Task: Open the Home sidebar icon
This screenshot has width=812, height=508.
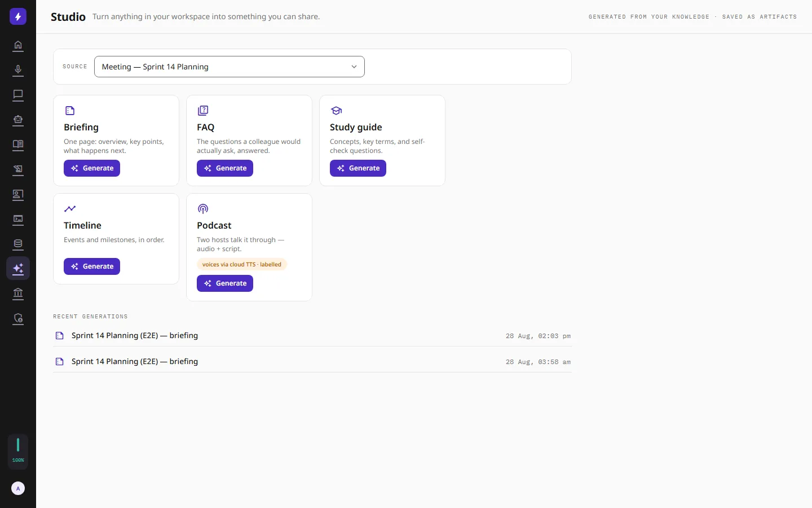Action: point(18,45)
